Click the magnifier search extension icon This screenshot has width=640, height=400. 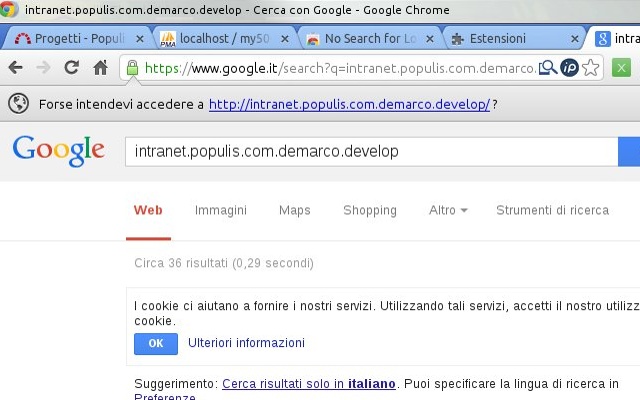click(548, 68)
